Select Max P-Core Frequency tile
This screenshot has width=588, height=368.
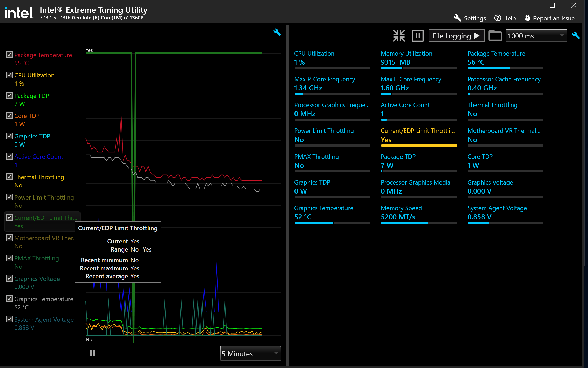(x=332, y=85)
